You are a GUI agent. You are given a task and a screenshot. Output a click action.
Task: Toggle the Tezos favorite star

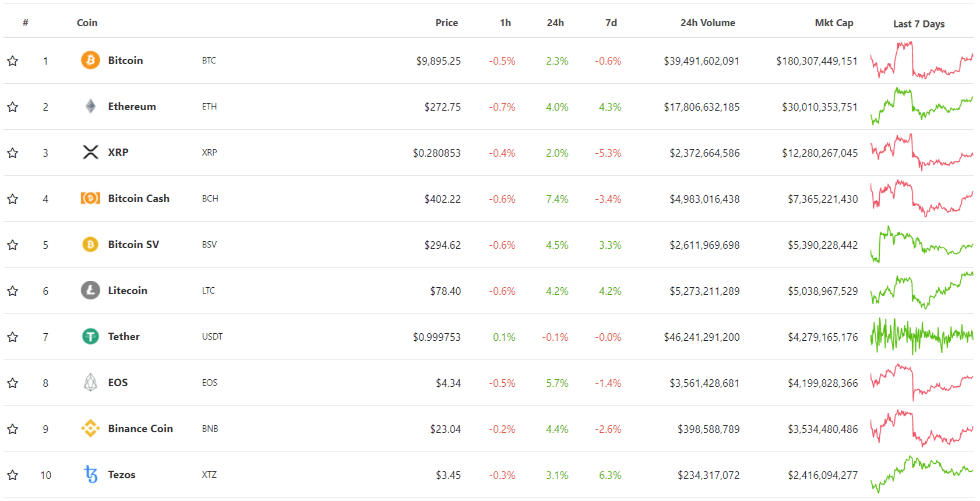click(12, 475)
